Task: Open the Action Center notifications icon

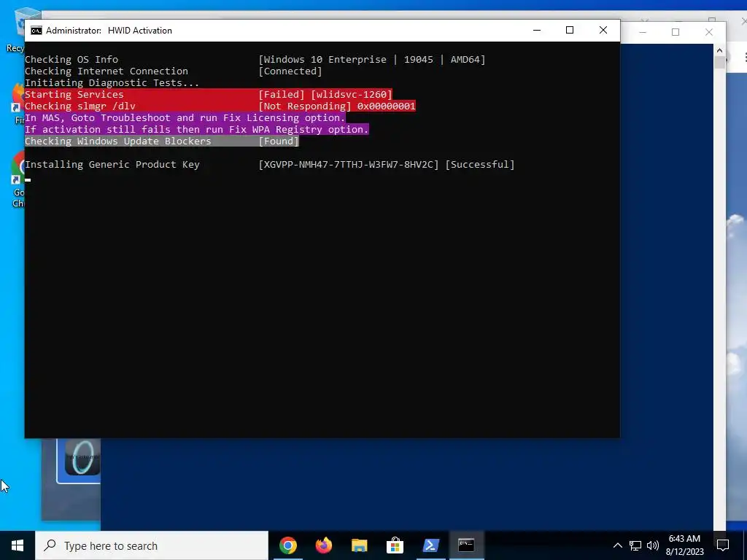Action: [x=723, y=545]
